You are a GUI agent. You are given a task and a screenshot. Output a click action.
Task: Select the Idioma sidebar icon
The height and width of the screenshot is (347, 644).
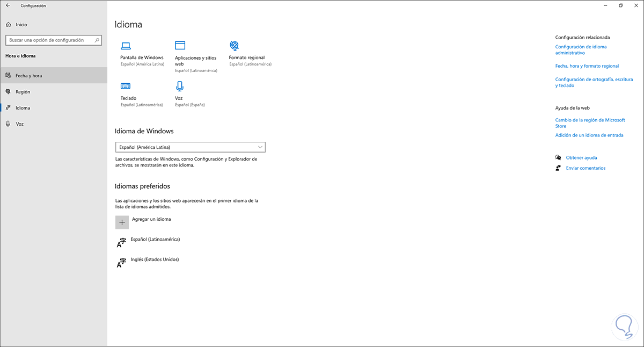[8, 108]
